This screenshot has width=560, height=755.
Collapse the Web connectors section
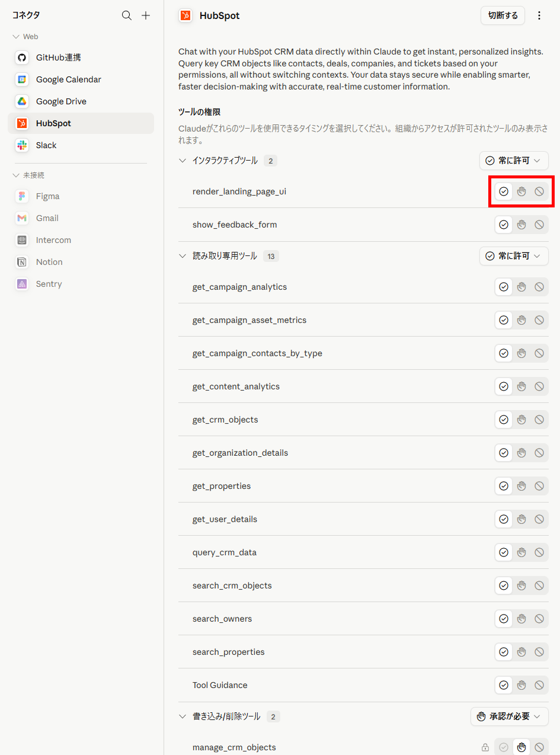(16, 37)
